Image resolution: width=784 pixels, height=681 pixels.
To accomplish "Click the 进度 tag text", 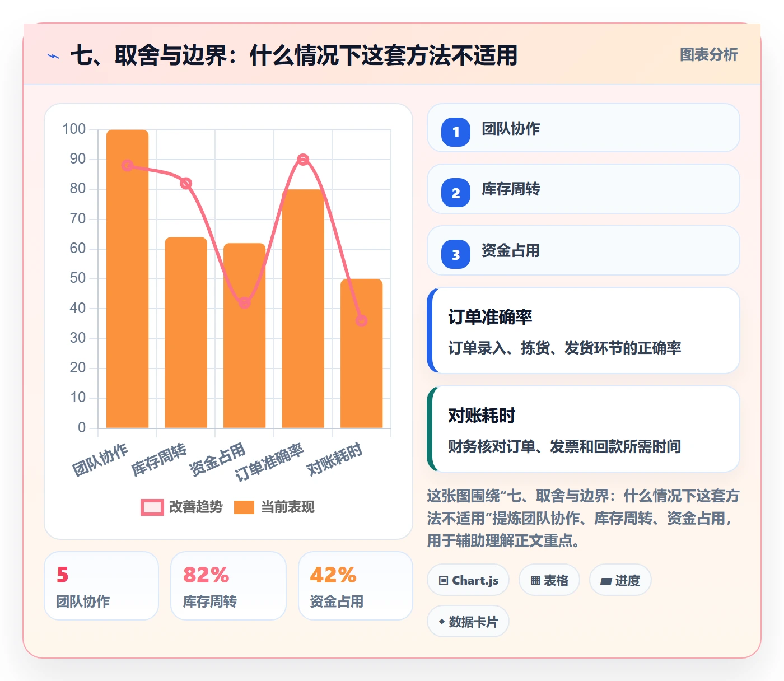I will click(x=628, y=581).
